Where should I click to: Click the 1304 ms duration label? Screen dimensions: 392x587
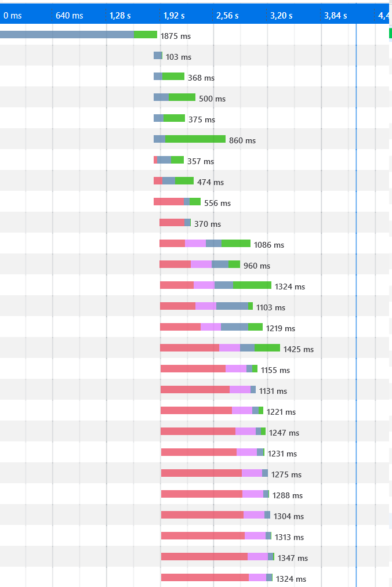tap(288, 517)
